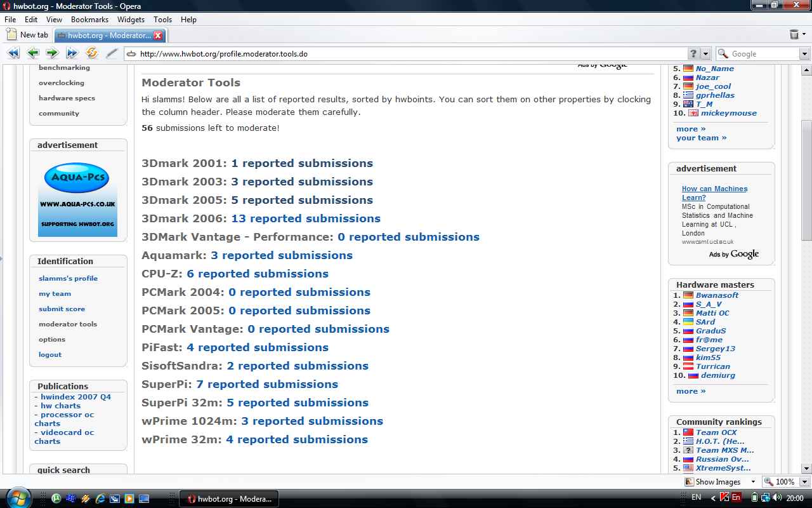
Task: Open 13 reported submissions for 3Dmark 2006
Action: [x=306, y=218]
